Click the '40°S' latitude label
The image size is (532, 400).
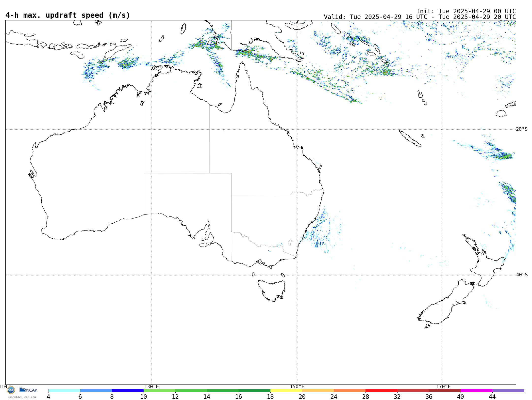coord(522,275)
